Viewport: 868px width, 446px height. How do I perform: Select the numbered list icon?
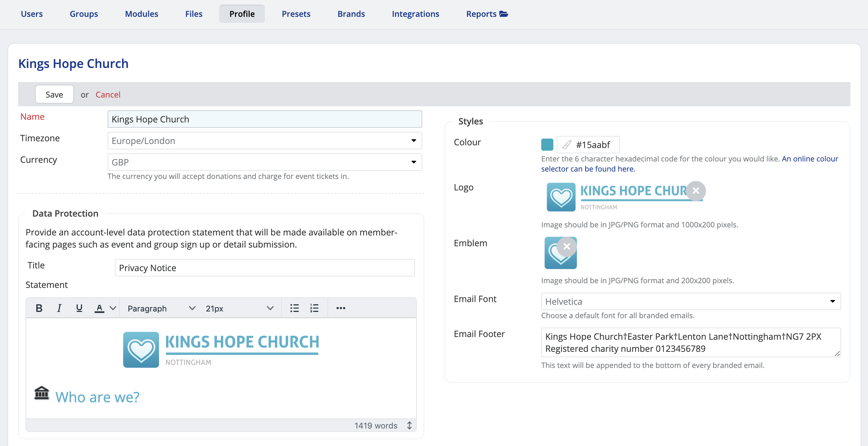click(x=314, y=308)
